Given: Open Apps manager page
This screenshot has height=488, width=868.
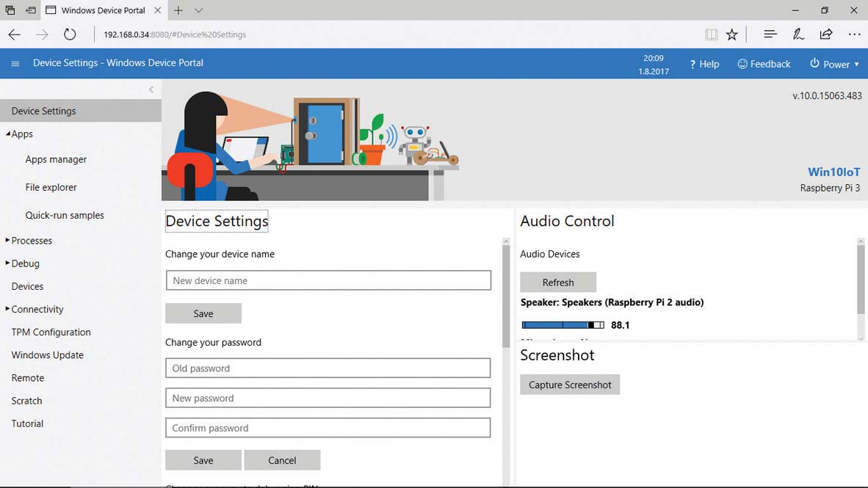Looking at the screenshot, I should coord(56,159).
